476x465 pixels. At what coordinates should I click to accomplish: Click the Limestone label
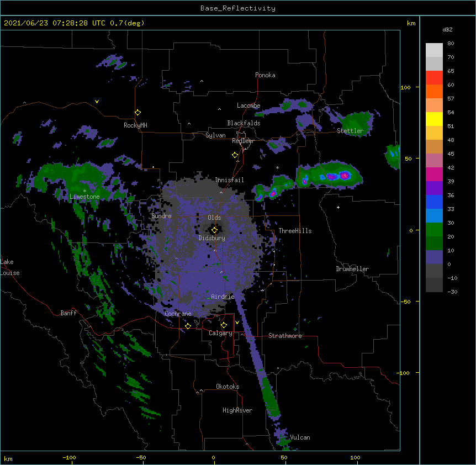click(x=84, y=197)
